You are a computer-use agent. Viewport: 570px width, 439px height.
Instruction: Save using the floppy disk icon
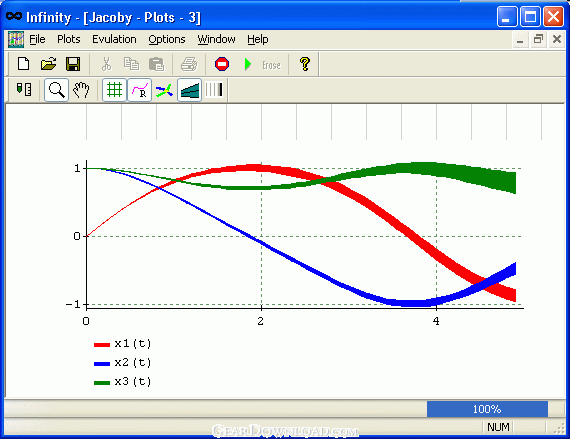click(73, 64)
